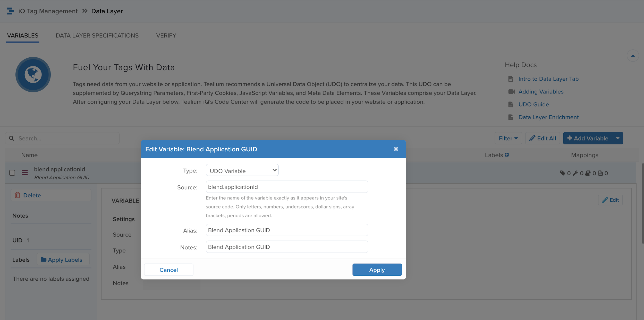Screen dimensions: 644x320
Task: Click the wrench extensions icon in row
Action: [575, 173]
